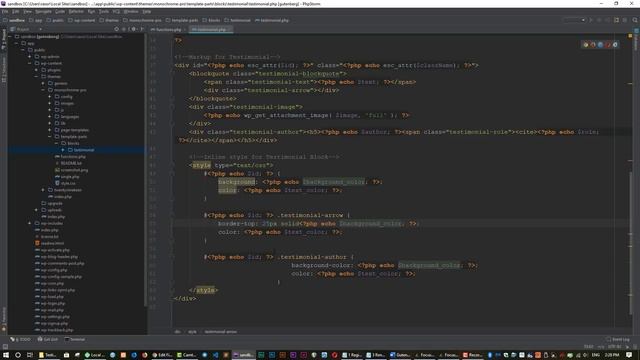The height and width of the screenshot is (360, 640).
Task: Collapse the template-parts folder
Action: click(49, 137)
